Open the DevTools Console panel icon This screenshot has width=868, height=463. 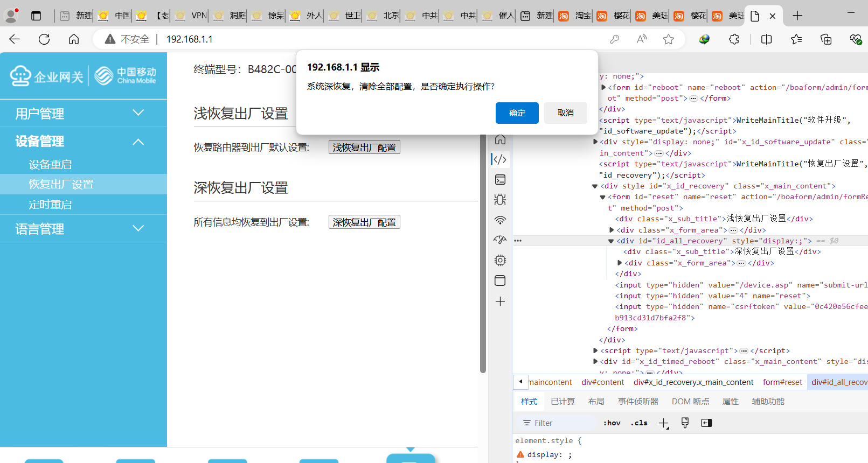(x=500, y=179)
